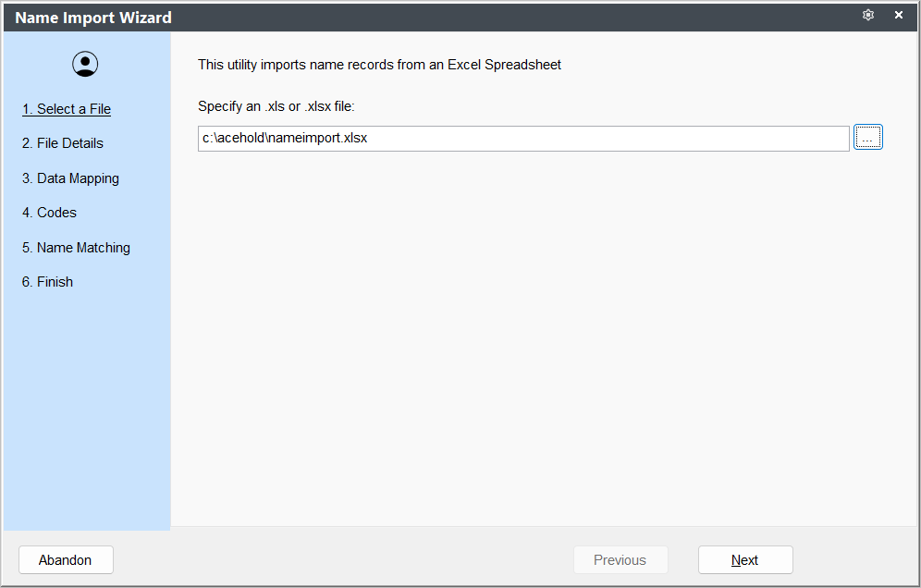Click the user profile icon in sidebar
The height and width of the screenshot is (588, 921).
point(85,64)
